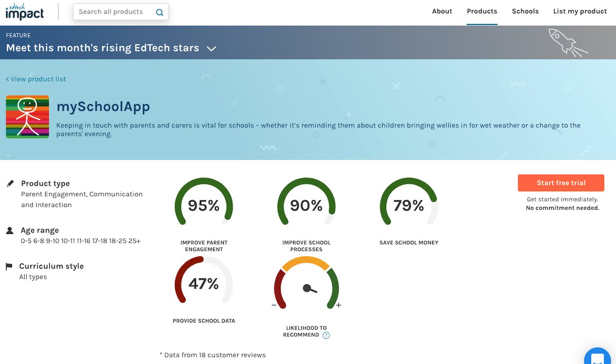Expand the rising EdTech stars feature chevron

point(211,49)
